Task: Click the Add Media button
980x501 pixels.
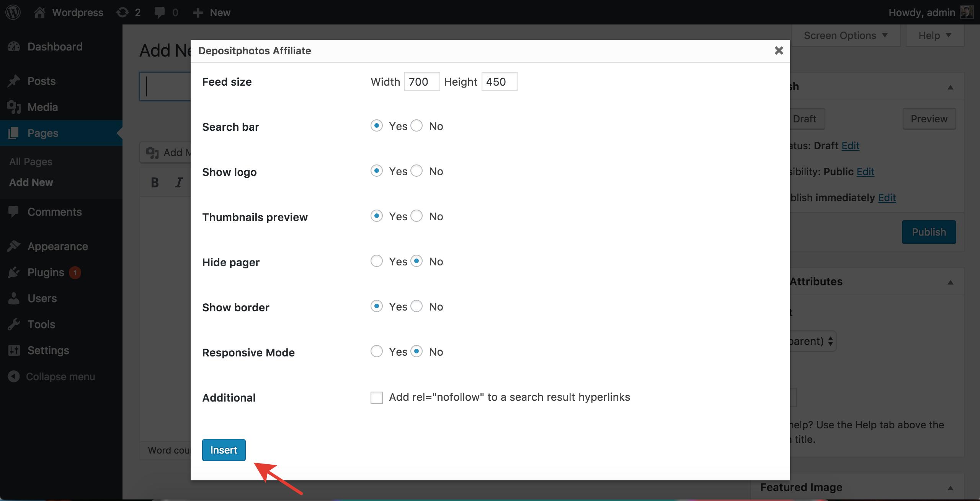Action: pos(165,153)
